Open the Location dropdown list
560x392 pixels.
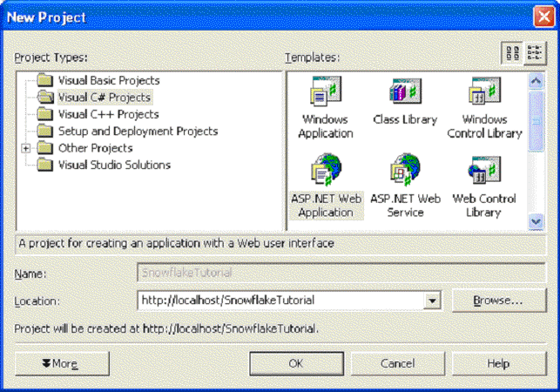tap(432, 301)
